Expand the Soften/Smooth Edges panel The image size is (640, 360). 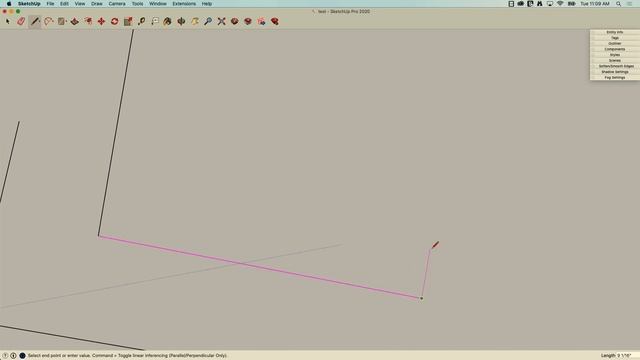[615, 66]
